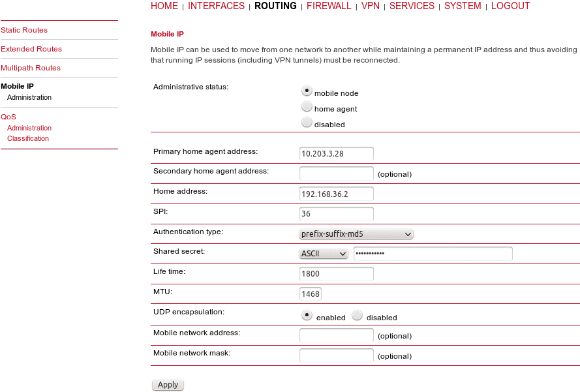
Task: Enable UDP encapsulation radio button
Action: coord(307,315)
